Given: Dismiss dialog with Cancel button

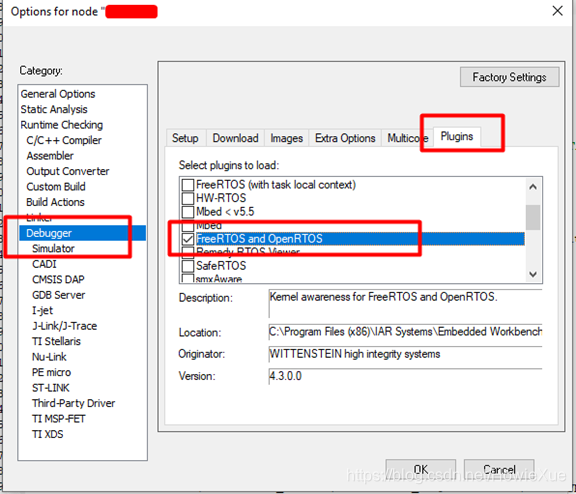Looking at the screenshot, I should point(499,469).
